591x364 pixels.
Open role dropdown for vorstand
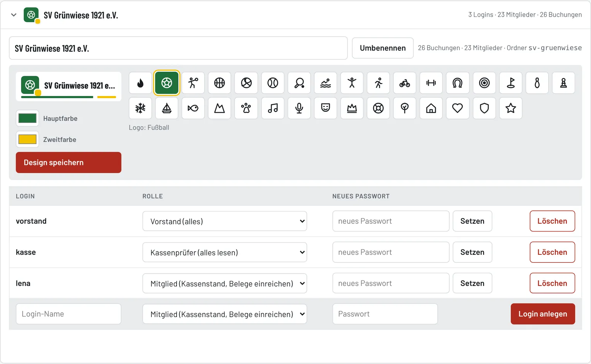coord(225,221)
